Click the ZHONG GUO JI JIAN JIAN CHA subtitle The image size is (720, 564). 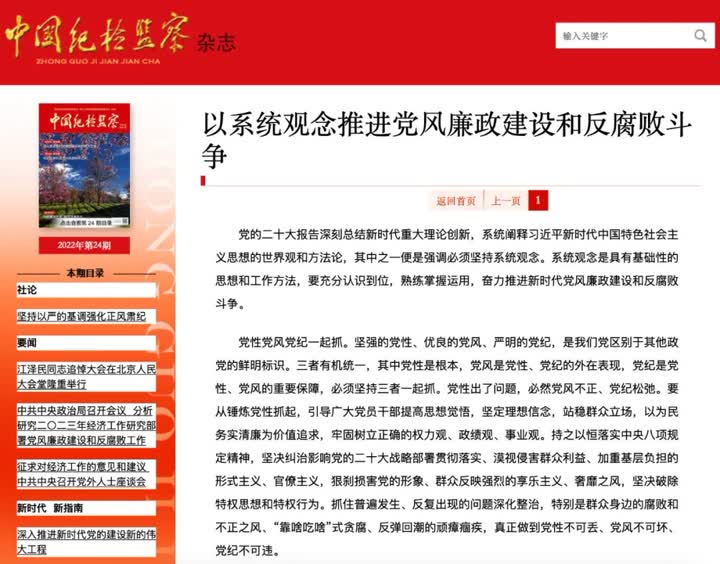98,61
